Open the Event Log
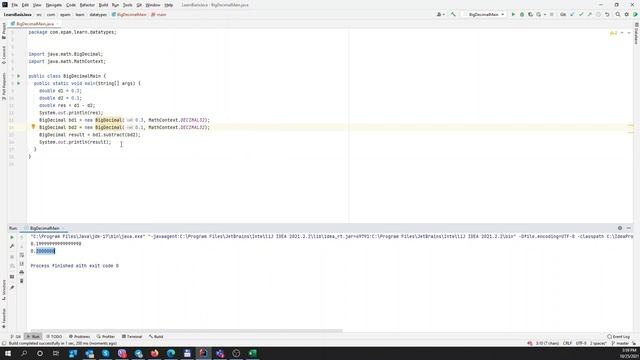Image resolution: width=640 pixels, height=360 pixels. tap(619, 336)
